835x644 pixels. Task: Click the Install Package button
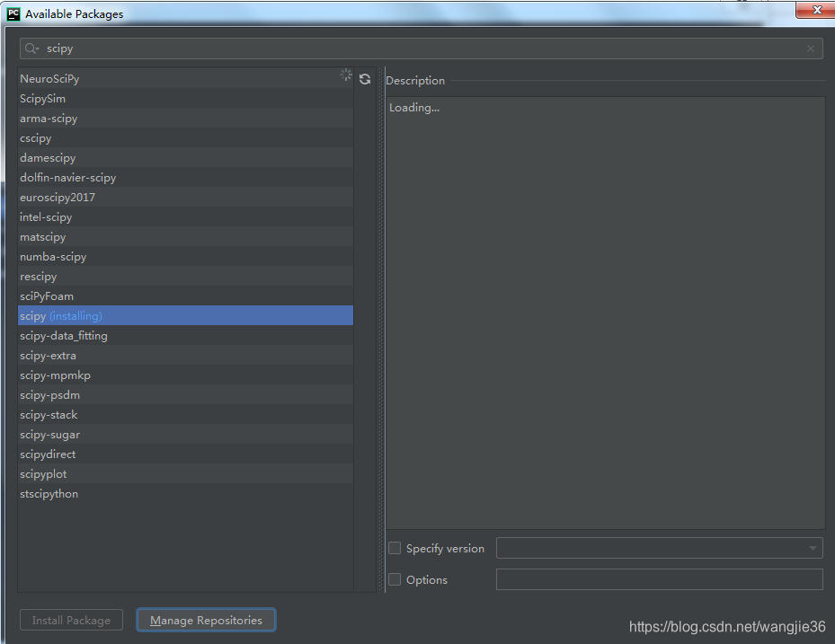(x=70, y=620)
